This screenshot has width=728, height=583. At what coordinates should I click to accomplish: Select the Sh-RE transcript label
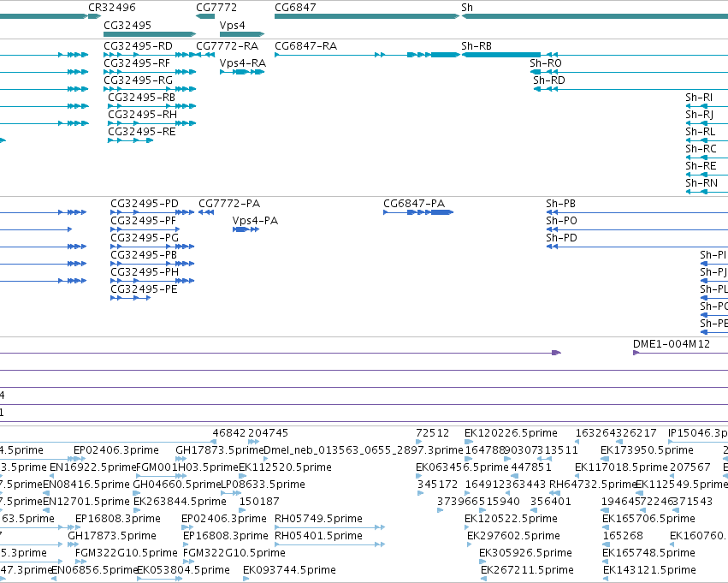[701, 166]
